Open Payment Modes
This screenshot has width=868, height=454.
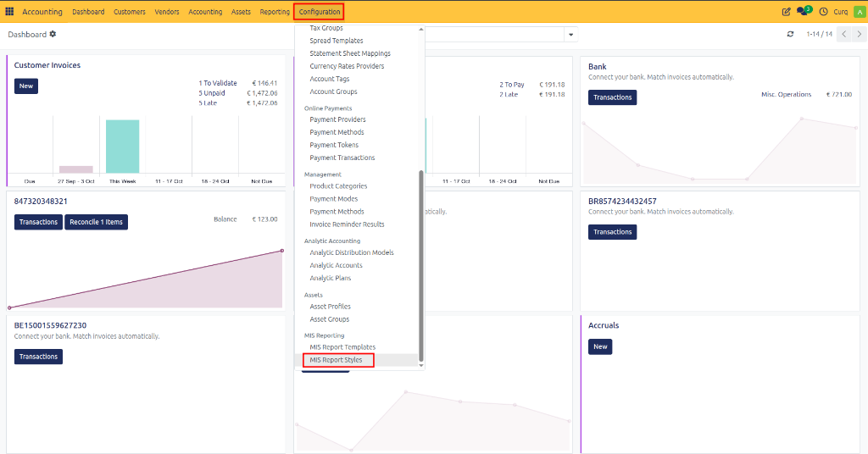pyautogui.click(x=333, y=198)
